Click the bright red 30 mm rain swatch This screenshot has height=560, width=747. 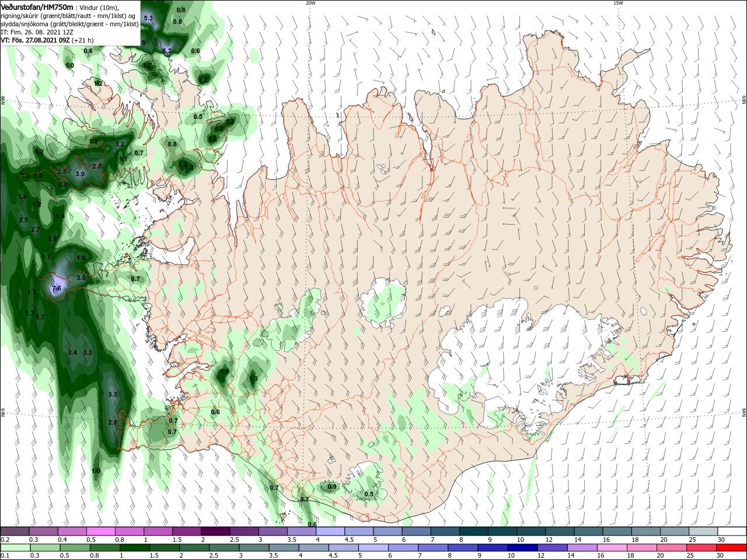tap(731, 548)
